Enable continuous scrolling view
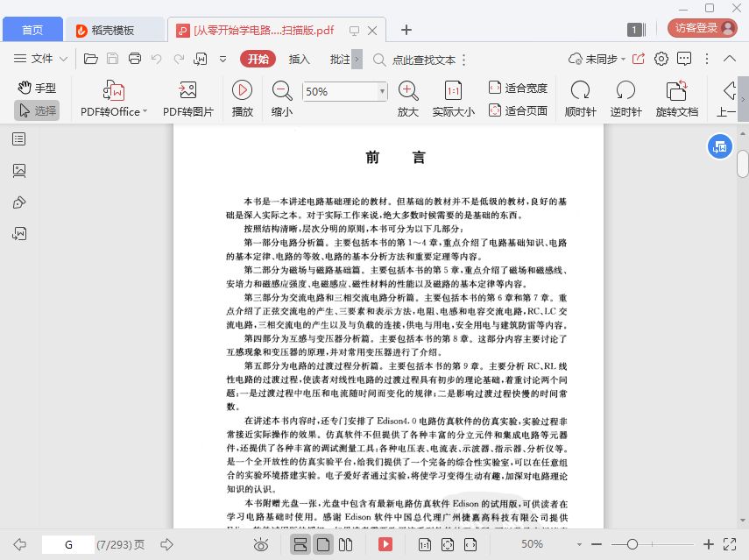The image size is (749, 560). tap(300, 544)
